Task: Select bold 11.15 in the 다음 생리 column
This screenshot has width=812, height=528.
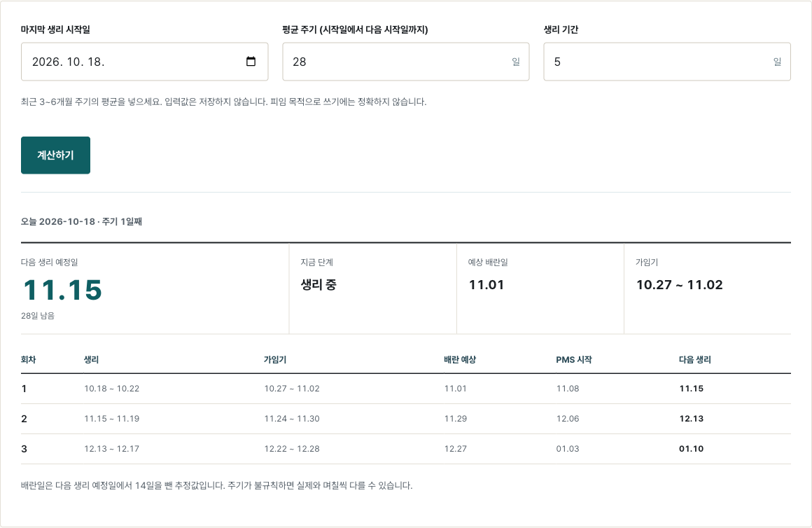Action: click(692, 389)
